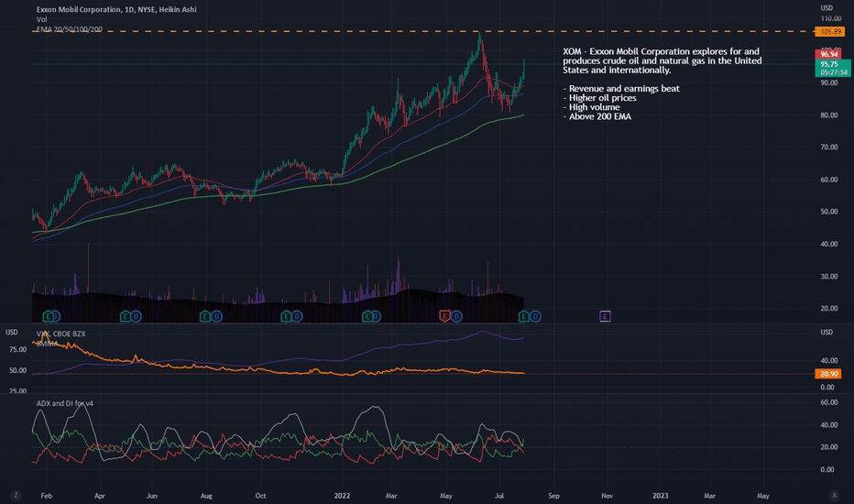Screen dimensions: 854x504
Task: Click the 50.00 level on the main price axis
Action: (829, 212)
